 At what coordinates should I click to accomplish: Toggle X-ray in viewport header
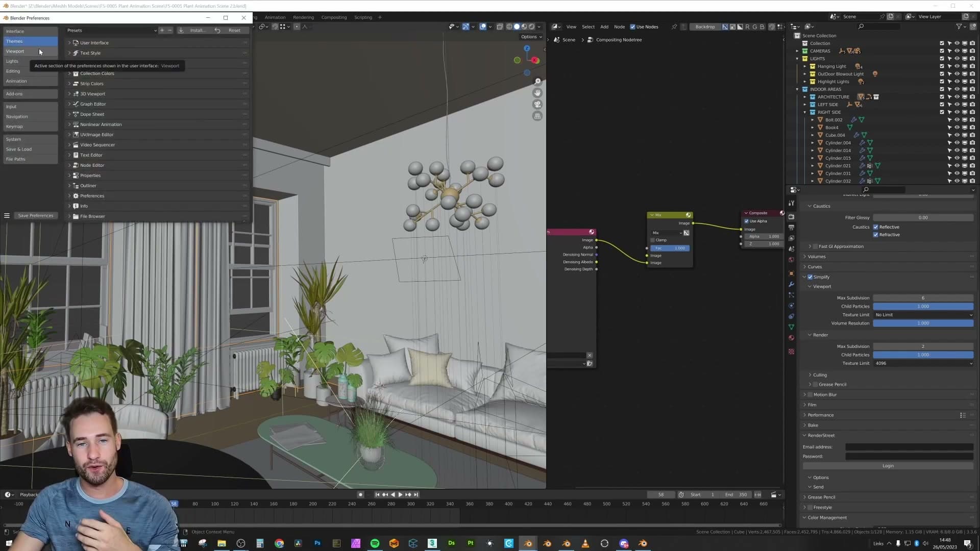[x=500, y=27]
